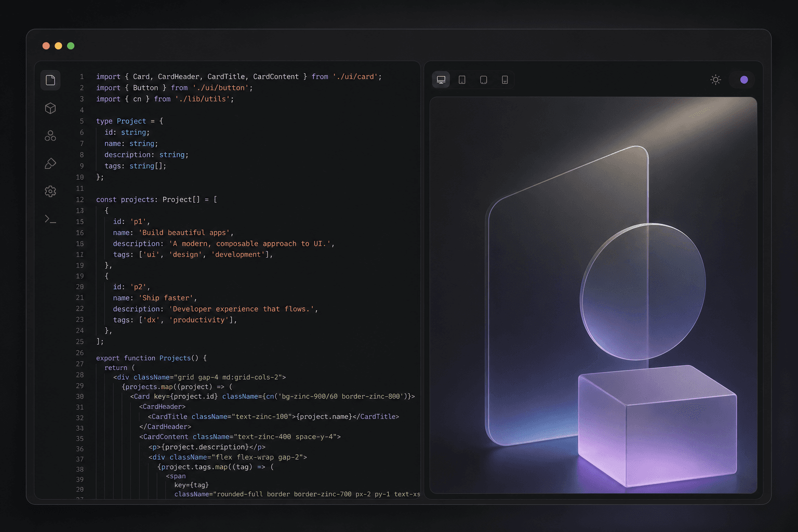Image resolution: width=798 pixels, height=532 pixels.
Task: Open the Terminal prompt icon in the sidebar
Action: tap(50, 219)
